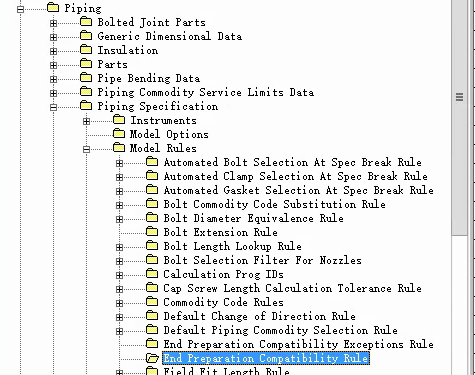Select Piping Commodity Service Limits Data label
The height and width of the screenshot is (375, 475).
[205, 92]
